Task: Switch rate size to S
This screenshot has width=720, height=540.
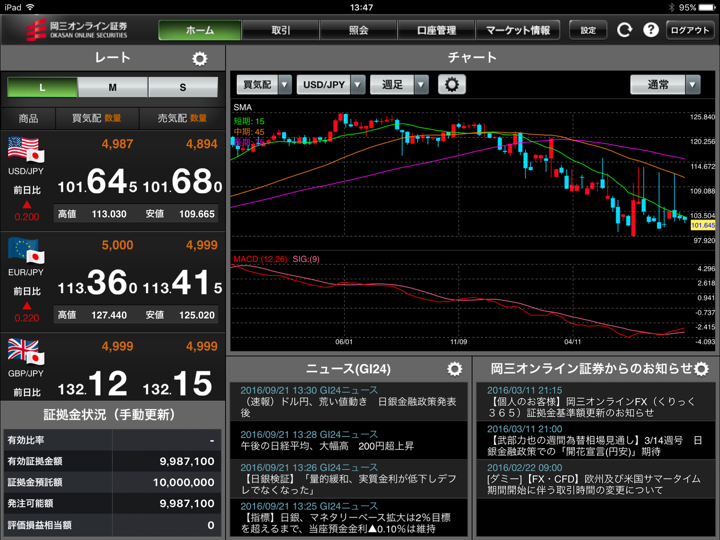Action: coord(183,88)
